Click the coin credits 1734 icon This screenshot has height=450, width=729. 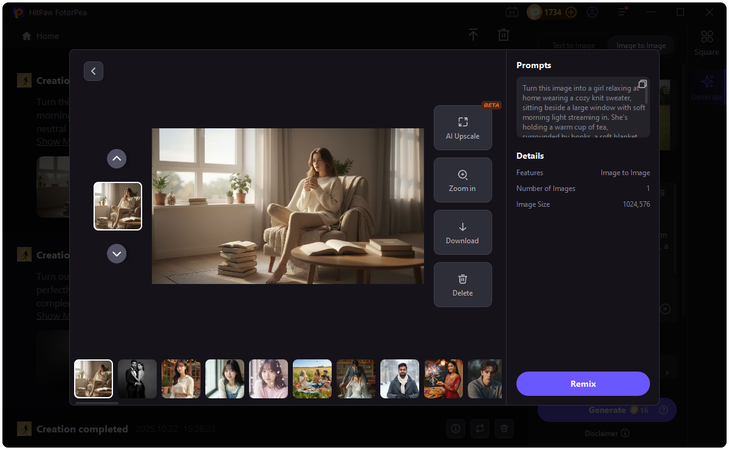pos(535,13)
